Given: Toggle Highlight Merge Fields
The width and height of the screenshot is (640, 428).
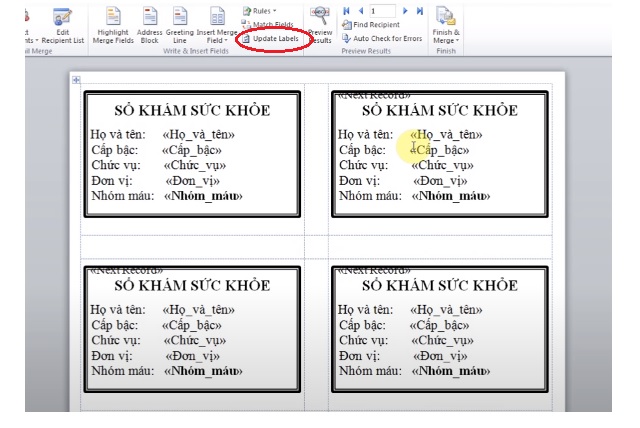Looking at the screenshot, I should click(113, 26).
